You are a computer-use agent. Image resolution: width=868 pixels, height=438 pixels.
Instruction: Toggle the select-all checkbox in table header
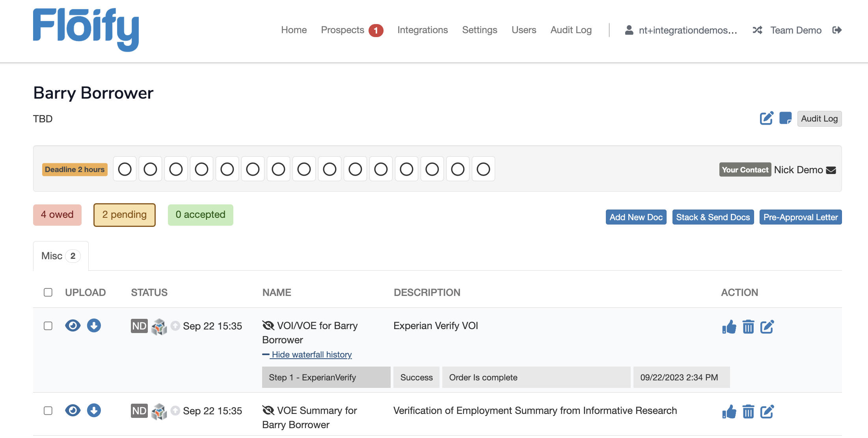coord(48,292)
